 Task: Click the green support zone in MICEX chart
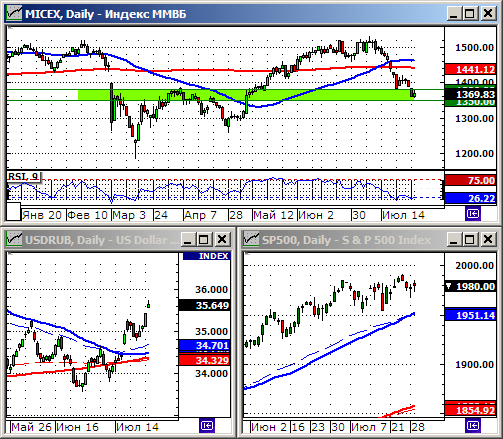[246, 95]
